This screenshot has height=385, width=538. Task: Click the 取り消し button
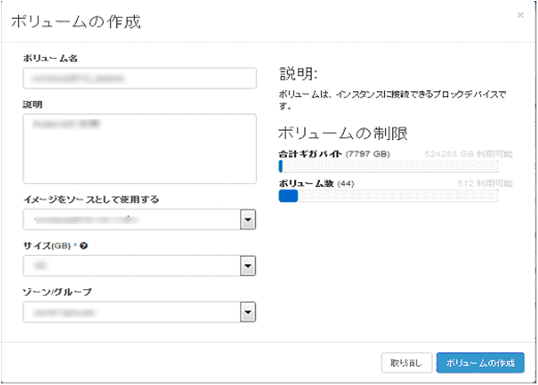click(x=407, y=363)
